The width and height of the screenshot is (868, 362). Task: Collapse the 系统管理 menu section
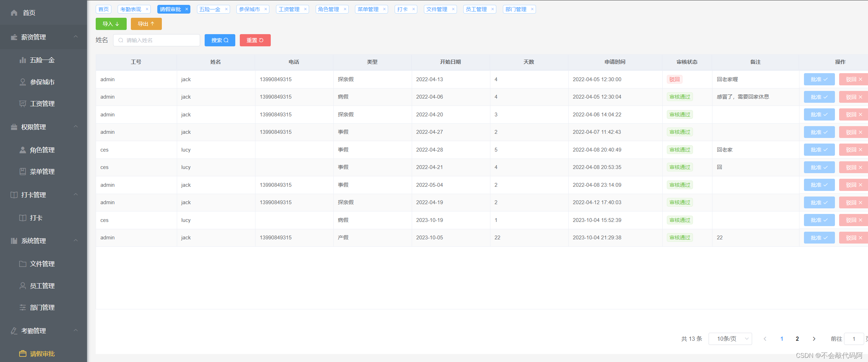point(76,241)
